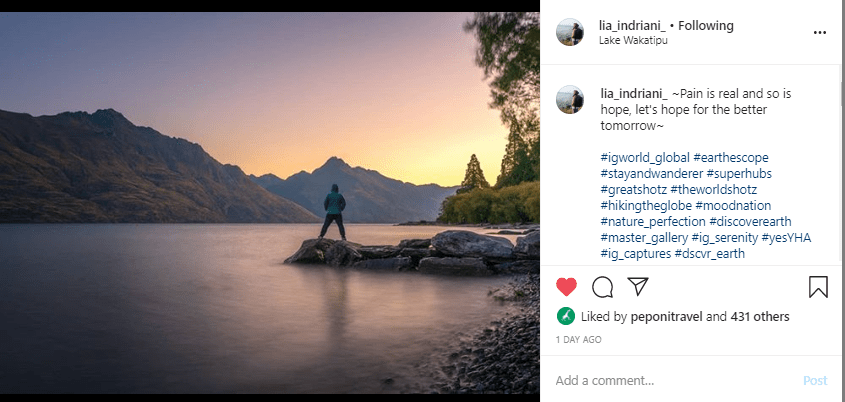Open the three-dots more options menu
Viewport: 845px width, 402px height.
pos(820,32)
